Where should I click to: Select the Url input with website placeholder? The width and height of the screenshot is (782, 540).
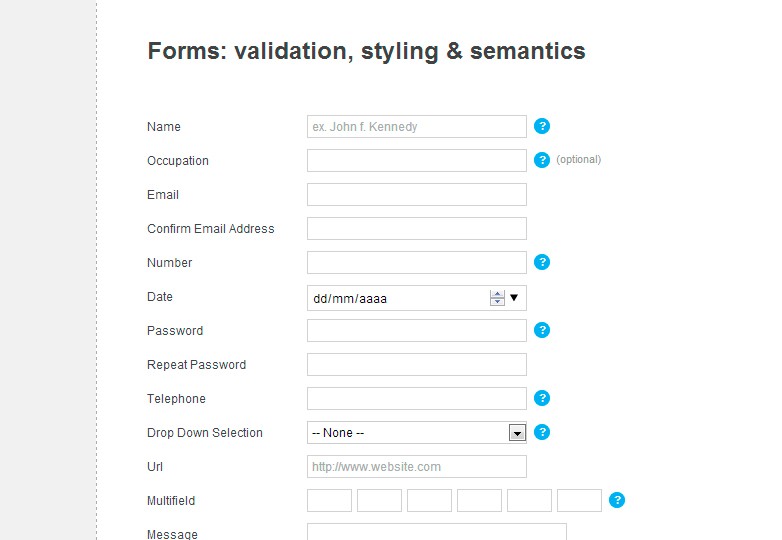tap(417, 467)
